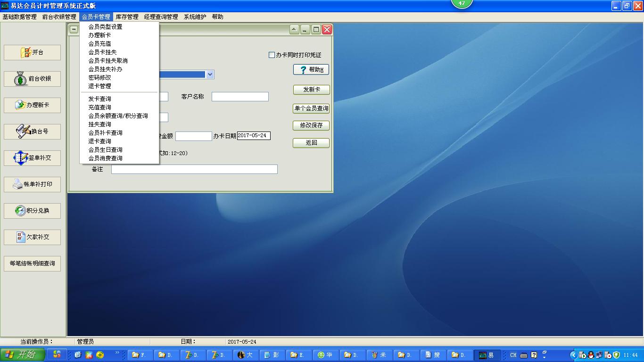Open the 大 taskbar program
Screen dimensions: 644x362
coord(245,355)
